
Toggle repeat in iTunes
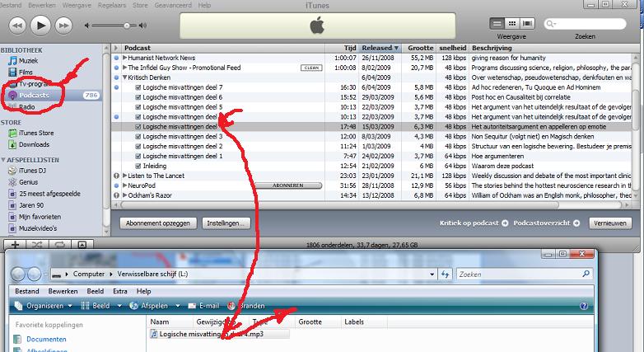coord(59,245)
